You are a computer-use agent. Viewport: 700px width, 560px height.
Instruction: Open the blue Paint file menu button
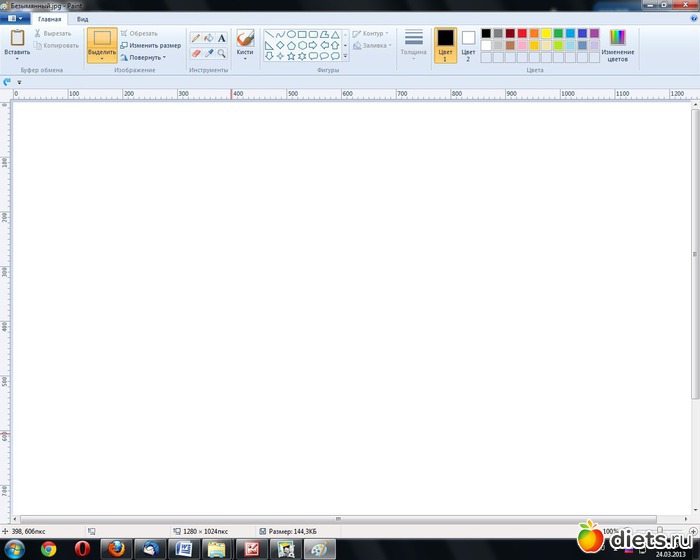point(15,19)
